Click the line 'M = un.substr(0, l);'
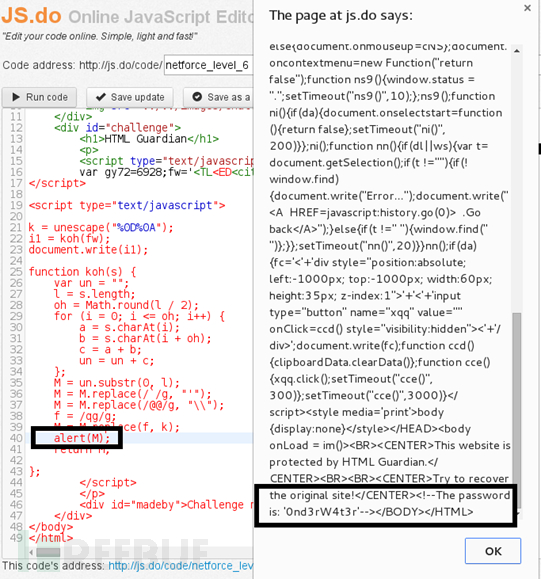The image size is (541, 579). [x=117, y=383]
